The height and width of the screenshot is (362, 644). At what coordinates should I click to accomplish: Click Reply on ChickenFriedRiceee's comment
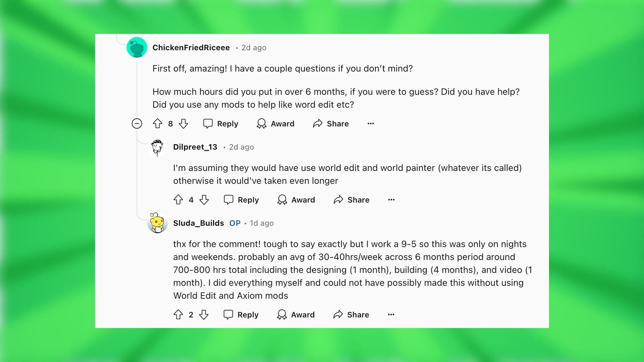point(220,123)
